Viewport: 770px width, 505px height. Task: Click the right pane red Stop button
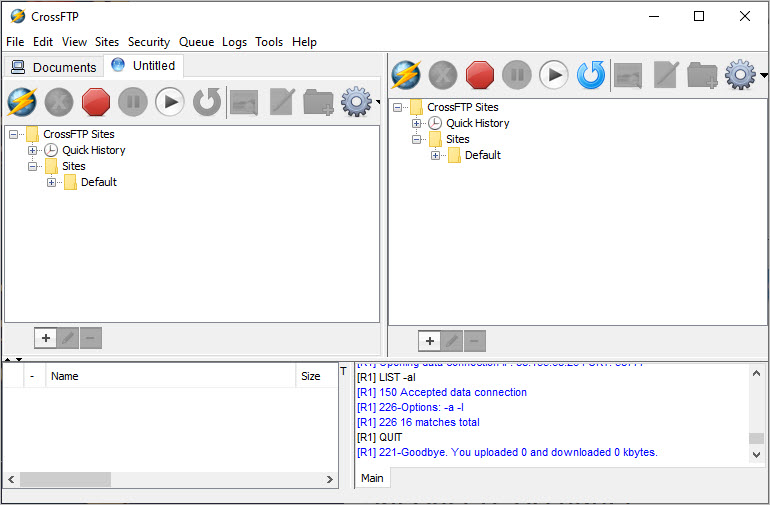click(x=480, y=75)
